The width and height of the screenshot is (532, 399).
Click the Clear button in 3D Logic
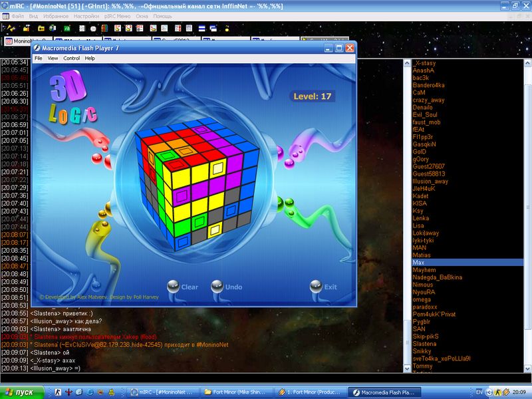coord(183,287)
